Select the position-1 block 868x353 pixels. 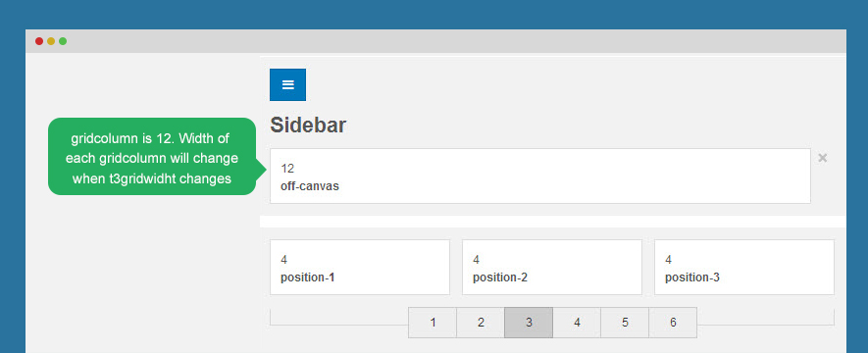pos(360,268)
